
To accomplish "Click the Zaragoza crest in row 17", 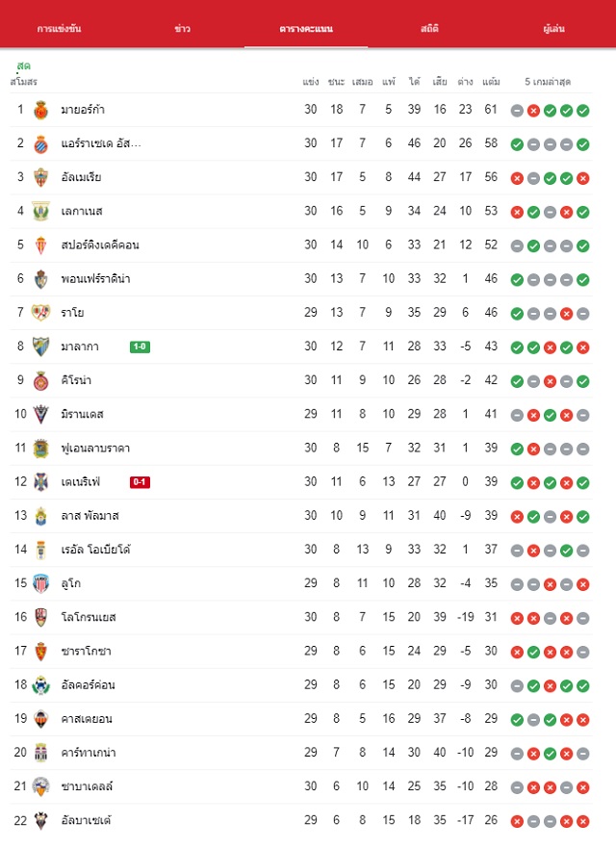I will (x=41, y=652).
